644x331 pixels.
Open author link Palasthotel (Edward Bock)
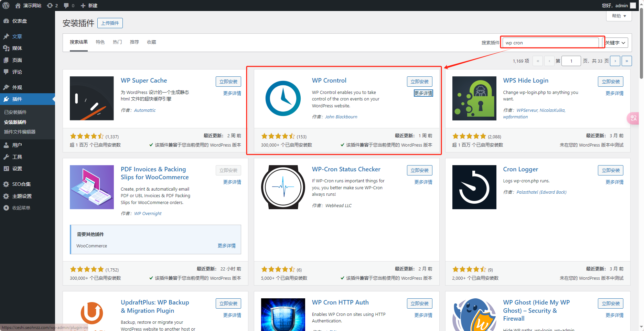[541, 192]
